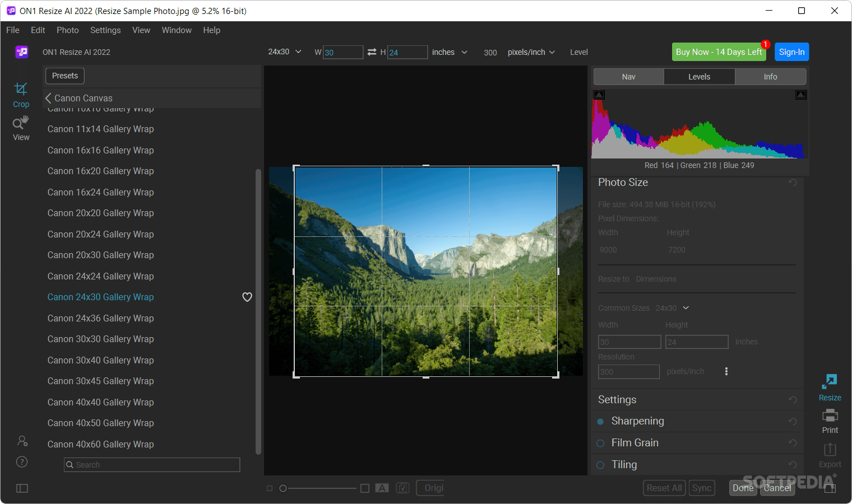
Task: Click the preset Search field
Action: click(x=152, y=465)
